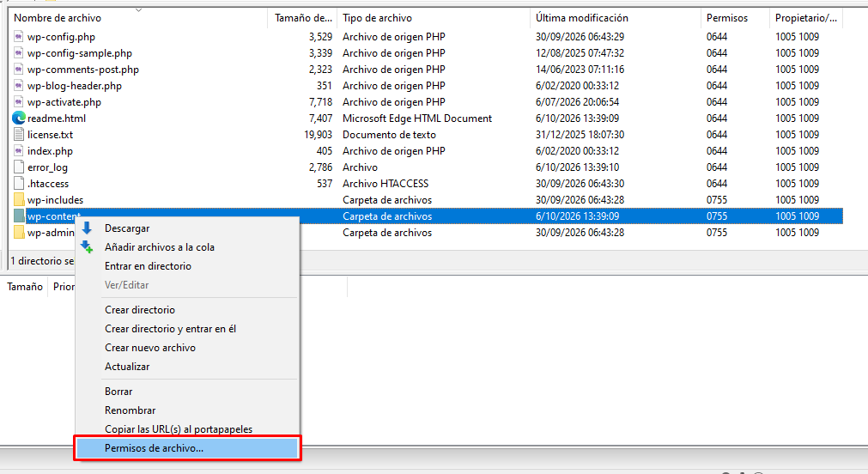Click the wp-activate.php file icon
This screenshot has width=868, height=474.
point(18,102)
